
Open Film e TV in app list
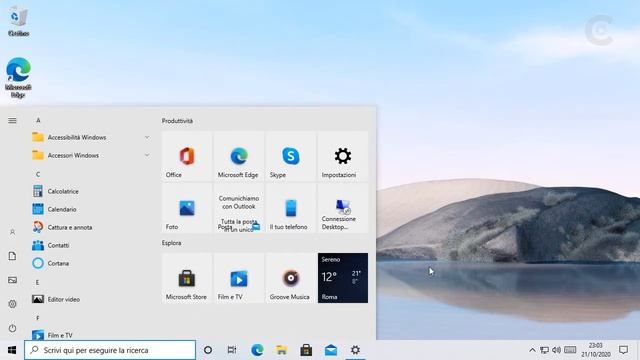(91, 335)
